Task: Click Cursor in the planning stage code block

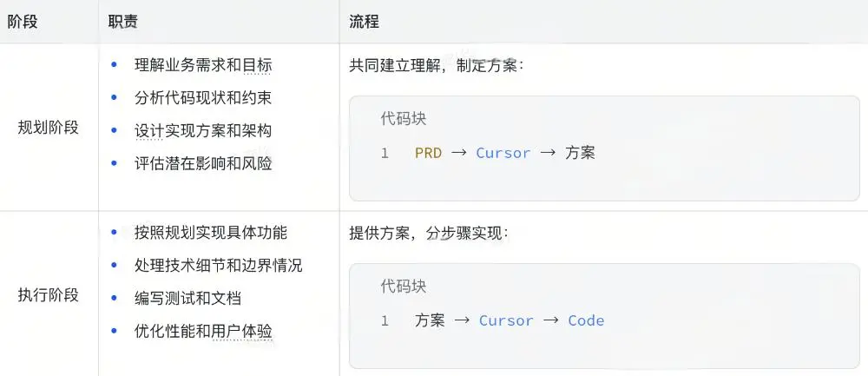Action: coord(503,153)
